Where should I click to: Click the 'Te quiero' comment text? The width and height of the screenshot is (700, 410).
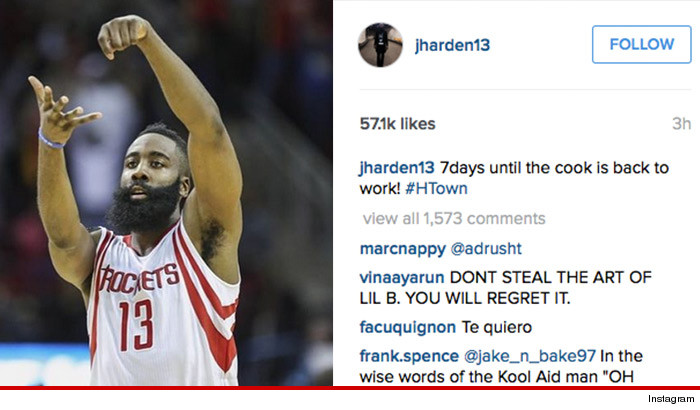tap(496, 327)
